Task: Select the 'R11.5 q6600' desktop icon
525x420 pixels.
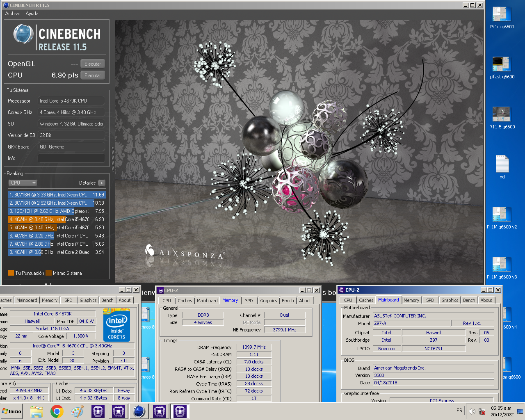Action: [502, 118]
